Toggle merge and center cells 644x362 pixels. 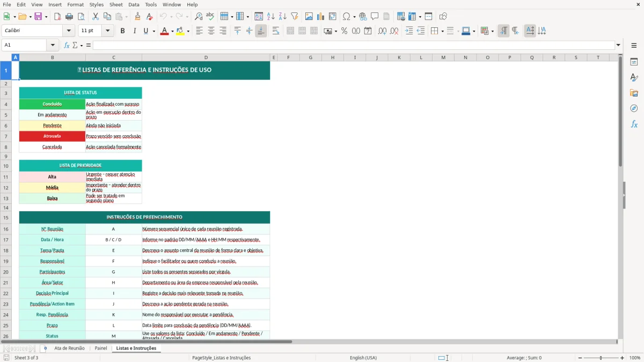[290, 31]
